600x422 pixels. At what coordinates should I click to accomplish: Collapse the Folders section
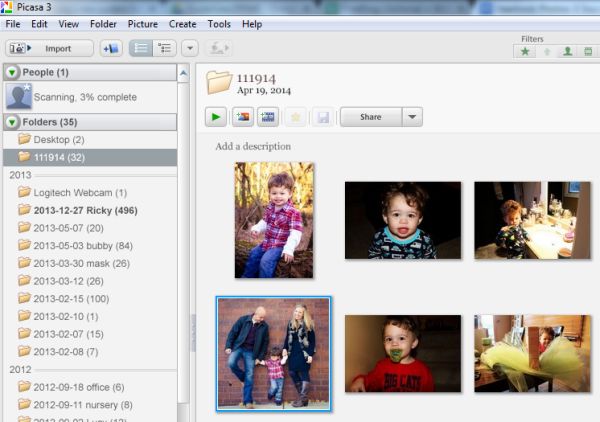12,122
